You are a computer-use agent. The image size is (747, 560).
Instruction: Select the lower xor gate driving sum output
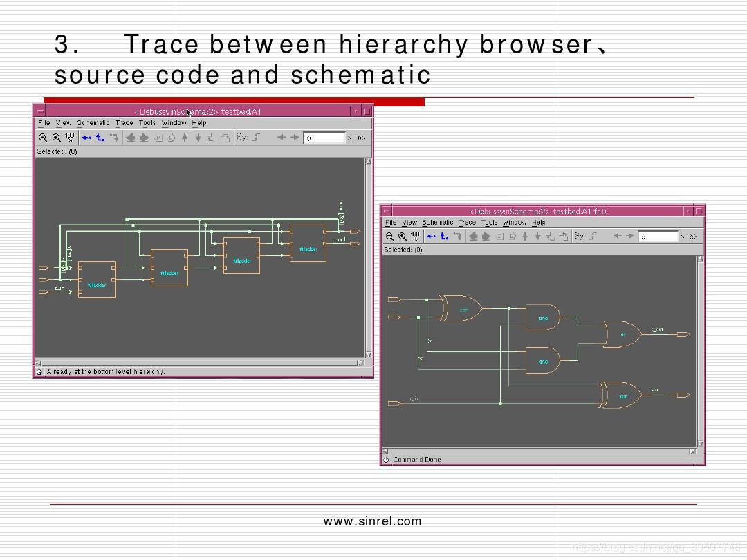(x=620, y=395)
